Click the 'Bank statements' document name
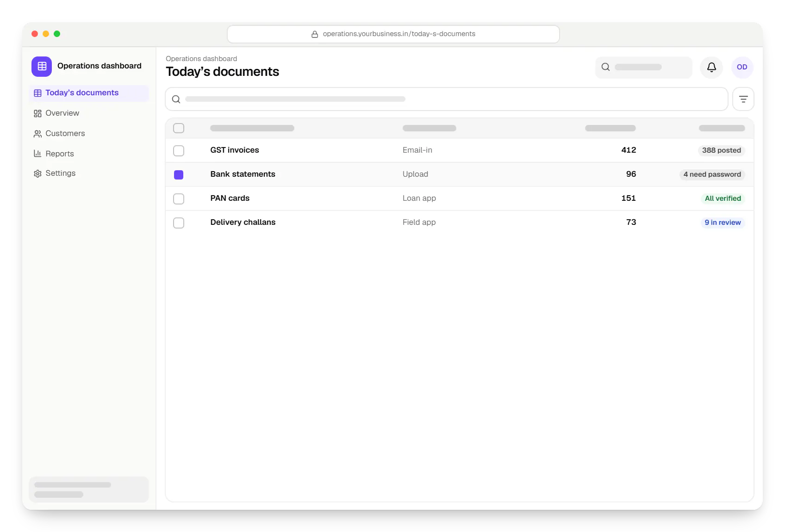The height and width of the screenshot is (532, 785). 243,174
